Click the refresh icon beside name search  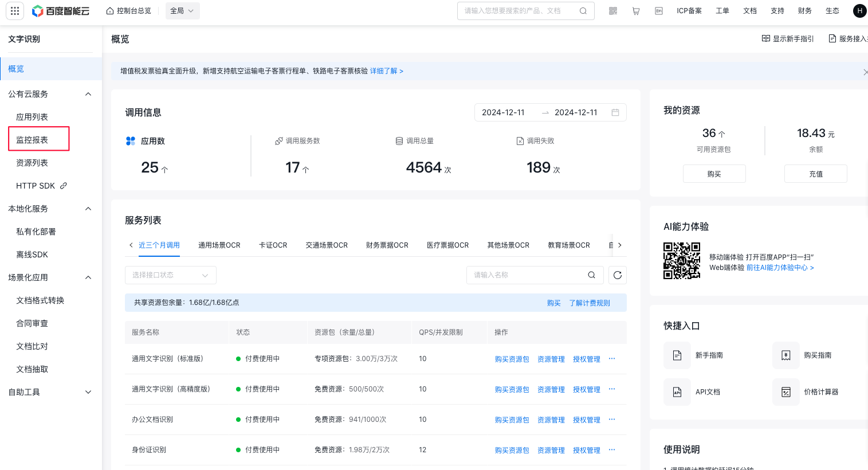click(618, 275)
